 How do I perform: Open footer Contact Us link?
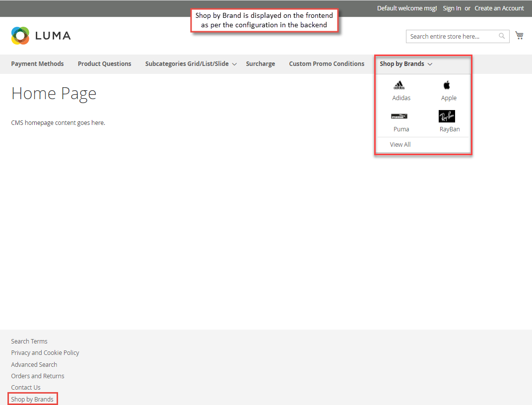[26, 387]
